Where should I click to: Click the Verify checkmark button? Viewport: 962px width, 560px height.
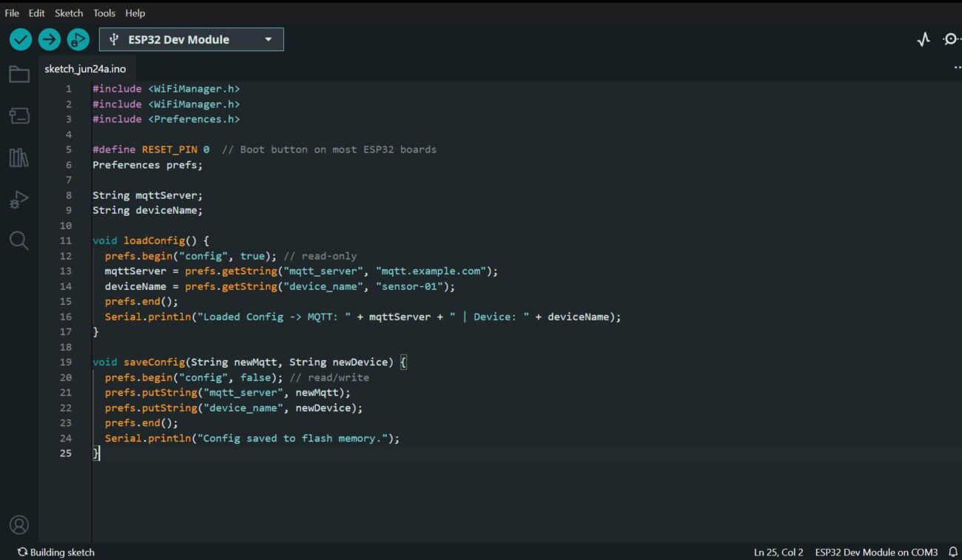pos(21,39)
